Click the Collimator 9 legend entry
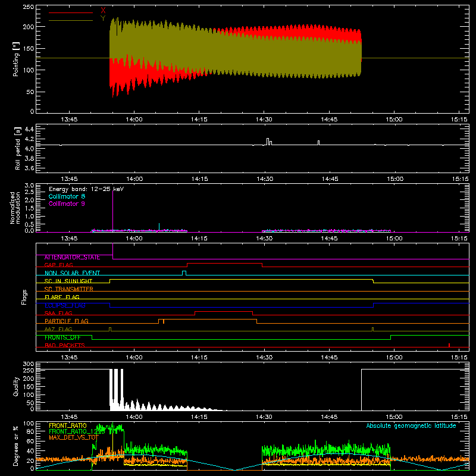The height and width of the screenshot is (476, 476). click(x=67, y=203)
